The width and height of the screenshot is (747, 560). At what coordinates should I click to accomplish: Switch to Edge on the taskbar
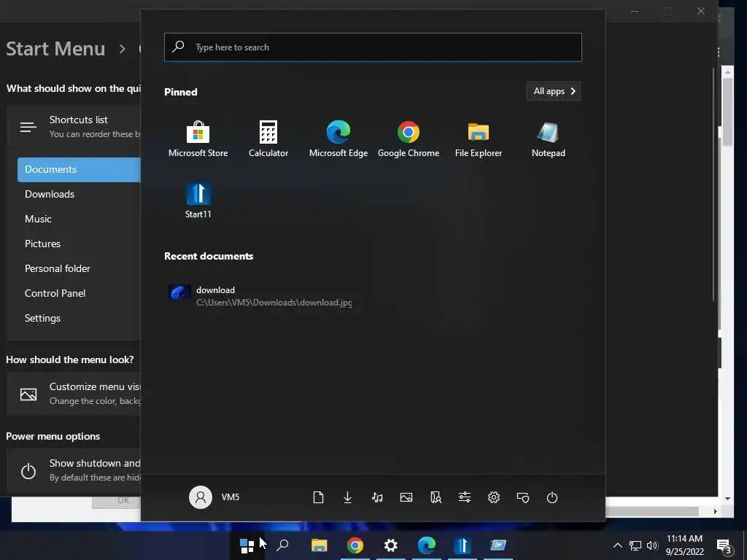426,545
